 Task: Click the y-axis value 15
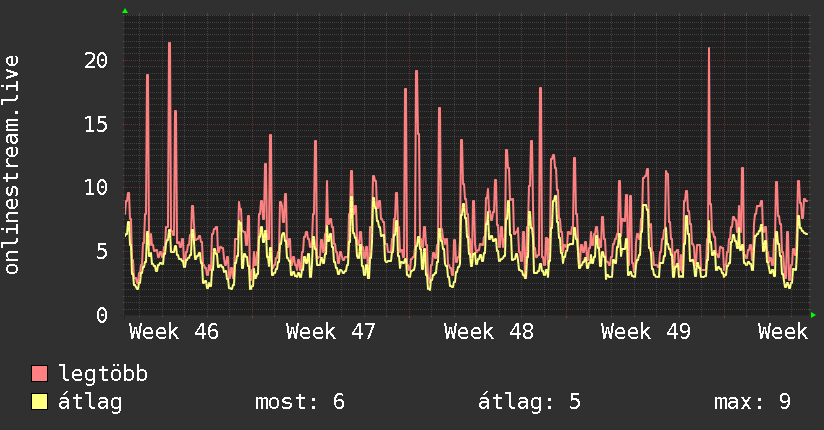click(x=96, y=125)
